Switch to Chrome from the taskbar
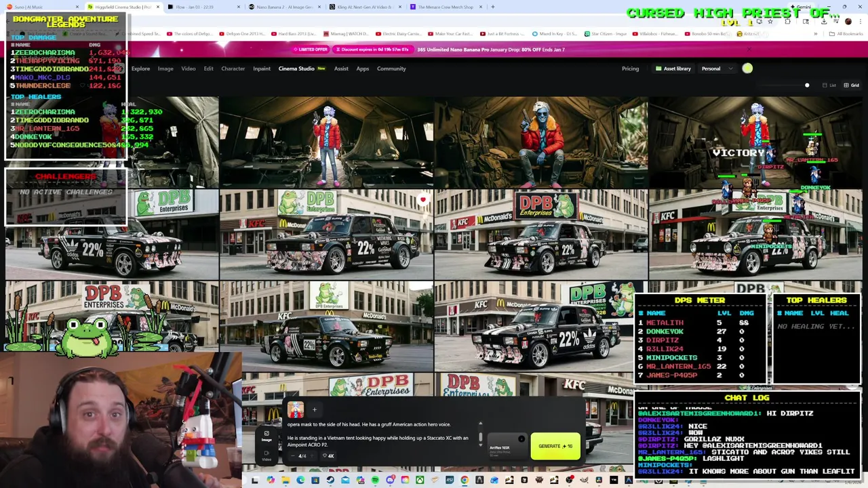The width and height of the screenshot is (868, 488). point(464,480)
